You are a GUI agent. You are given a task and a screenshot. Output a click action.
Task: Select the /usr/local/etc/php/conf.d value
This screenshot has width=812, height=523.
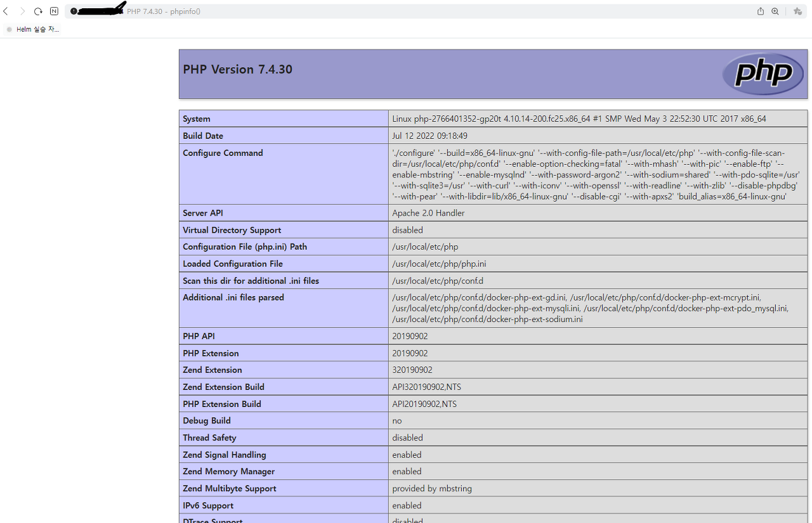(x=438, y=281)
